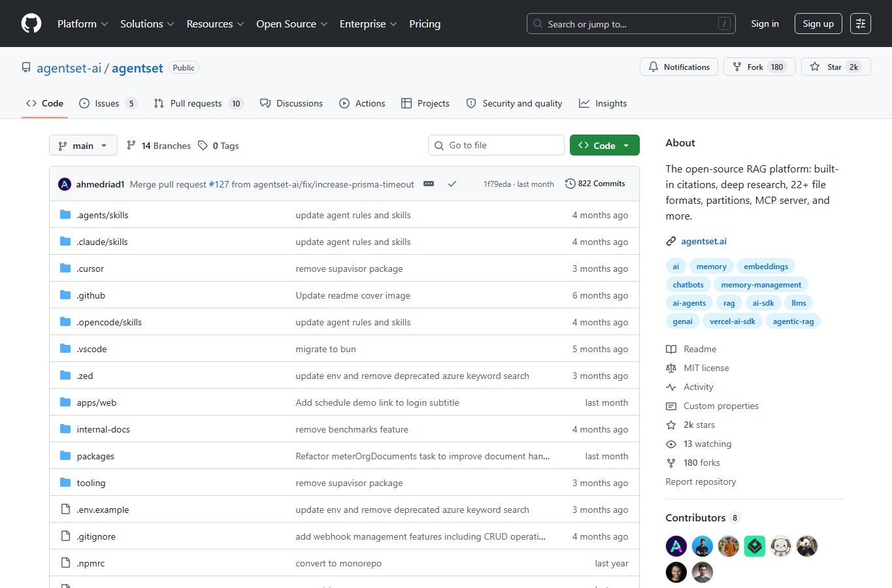Switch to the Issues tab

108,103
